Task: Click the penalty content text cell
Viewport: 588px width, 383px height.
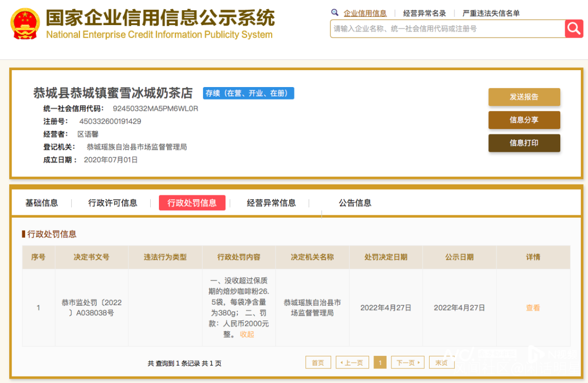Action: click(x=238, y=307)
